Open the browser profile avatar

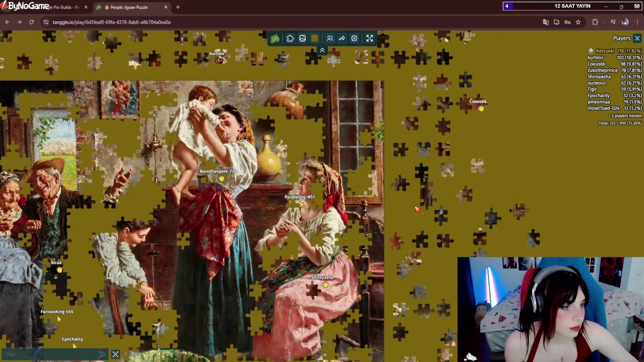pyautogui.click(x=625, y=22)
